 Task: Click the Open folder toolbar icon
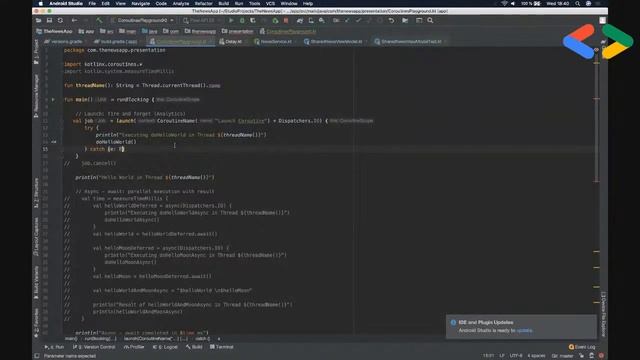(38, 20)
